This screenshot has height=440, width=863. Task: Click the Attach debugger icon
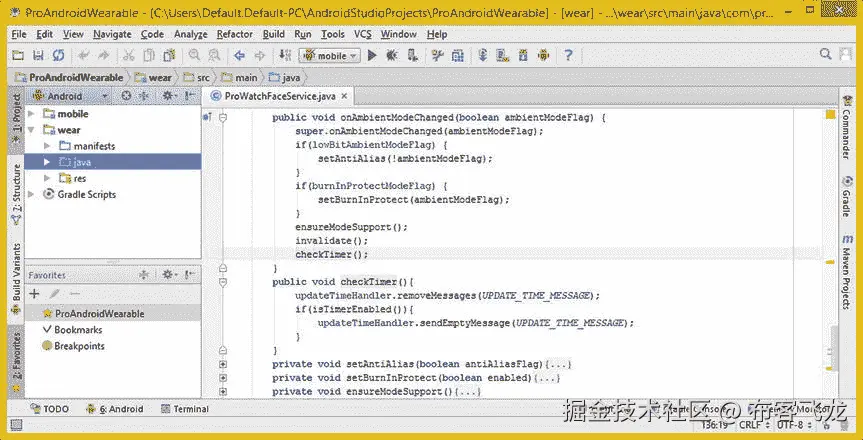(412, 55)
